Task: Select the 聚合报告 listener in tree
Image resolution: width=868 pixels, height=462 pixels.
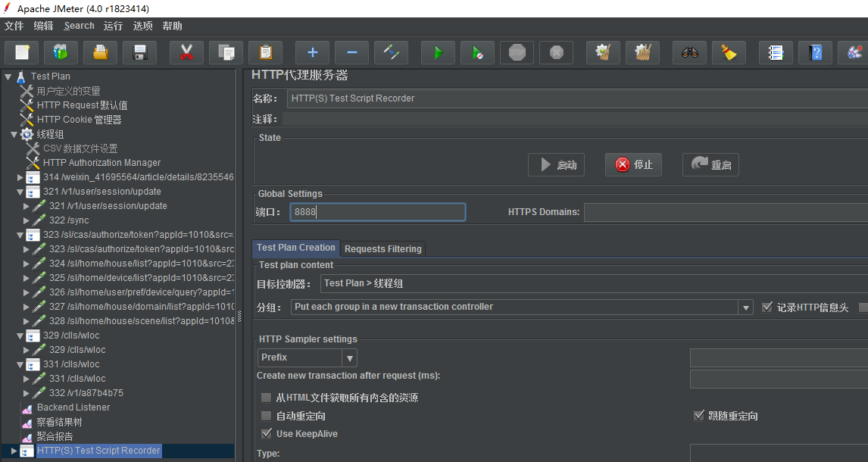Action: click(x=55, y=436)
